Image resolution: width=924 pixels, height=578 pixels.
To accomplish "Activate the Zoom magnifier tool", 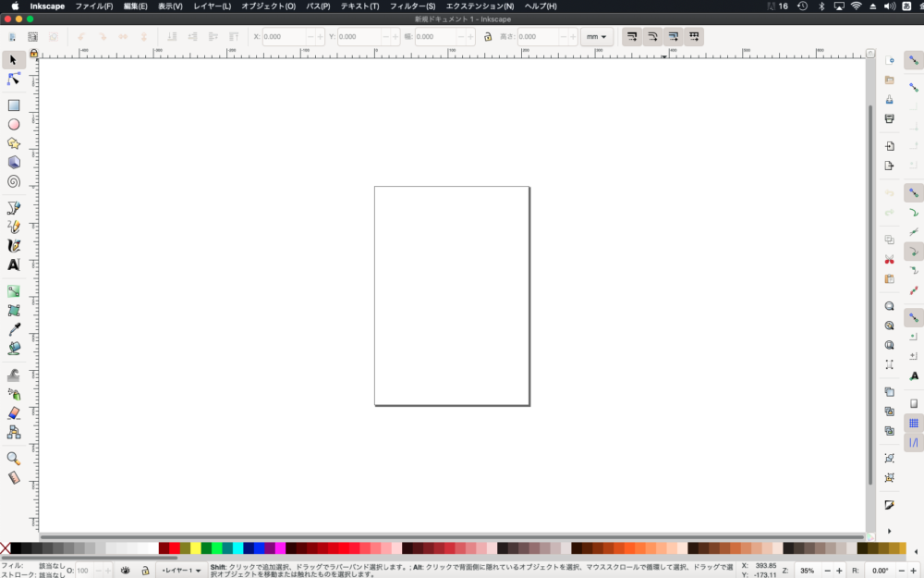I will (14, 458).
